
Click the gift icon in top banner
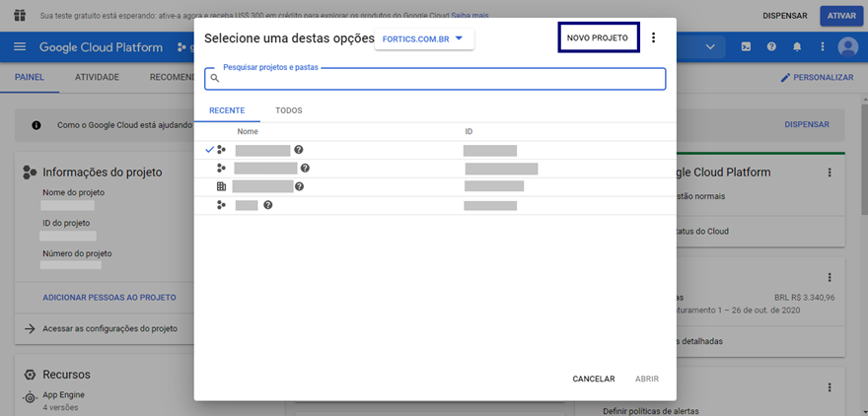pos(20,15)
